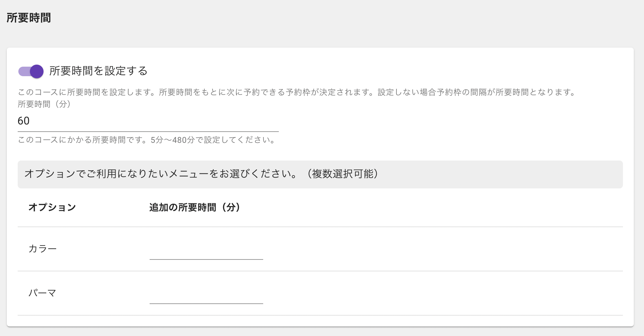Click the value 60 in the duration field
The height and width of the screenshot is (336, 644).
coord(23,121)
